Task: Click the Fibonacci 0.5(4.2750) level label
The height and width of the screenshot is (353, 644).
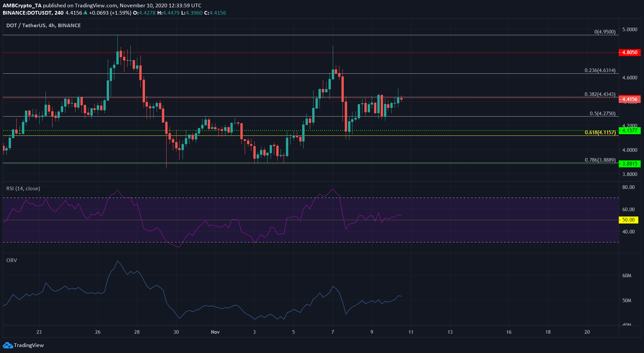Action: coord(603,114)
